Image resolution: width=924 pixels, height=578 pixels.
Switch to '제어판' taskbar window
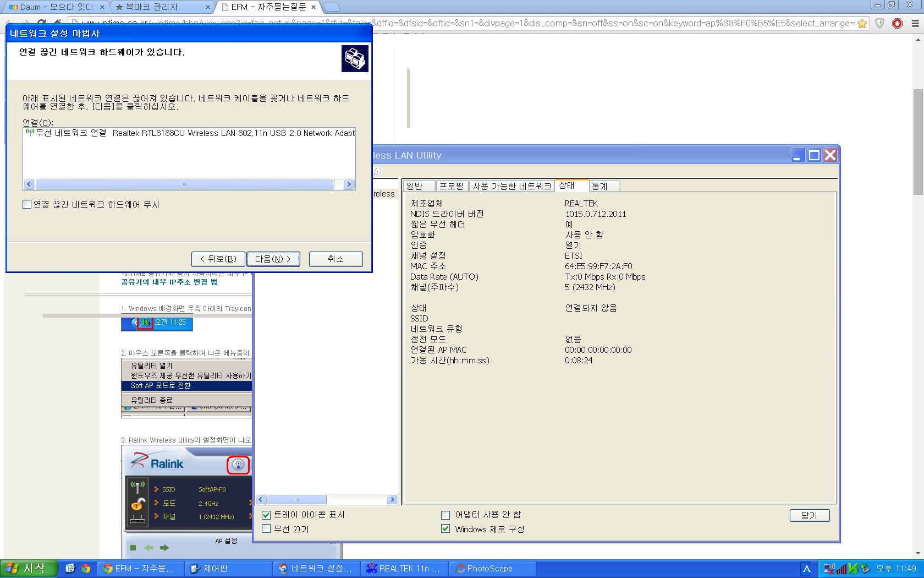pos(229,568)
